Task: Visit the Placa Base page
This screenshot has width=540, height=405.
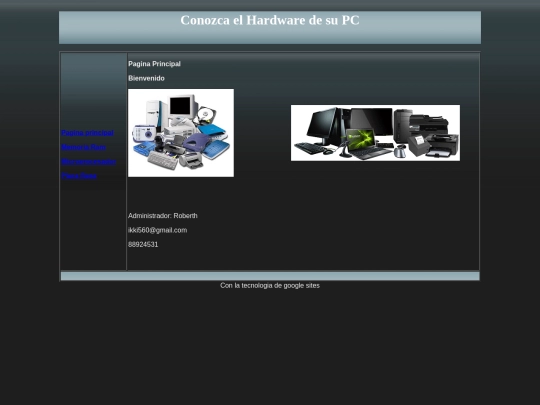Action: pos(79,176)
